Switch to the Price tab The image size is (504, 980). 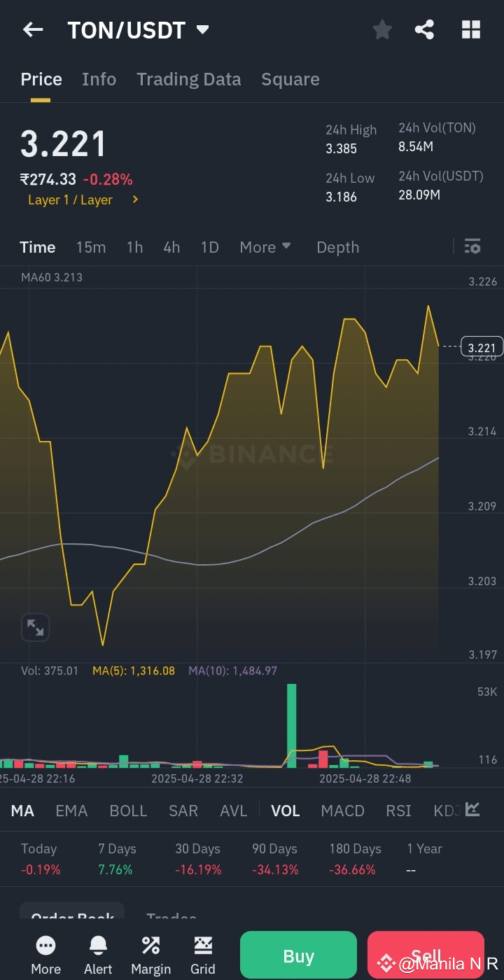tap(41, 79)
